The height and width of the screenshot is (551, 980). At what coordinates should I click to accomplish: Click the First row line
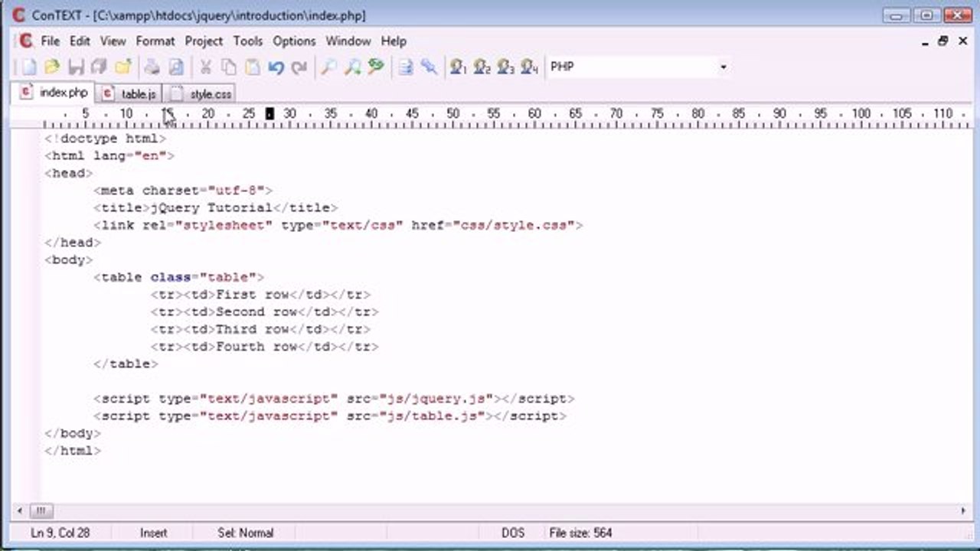coord(260,295)
